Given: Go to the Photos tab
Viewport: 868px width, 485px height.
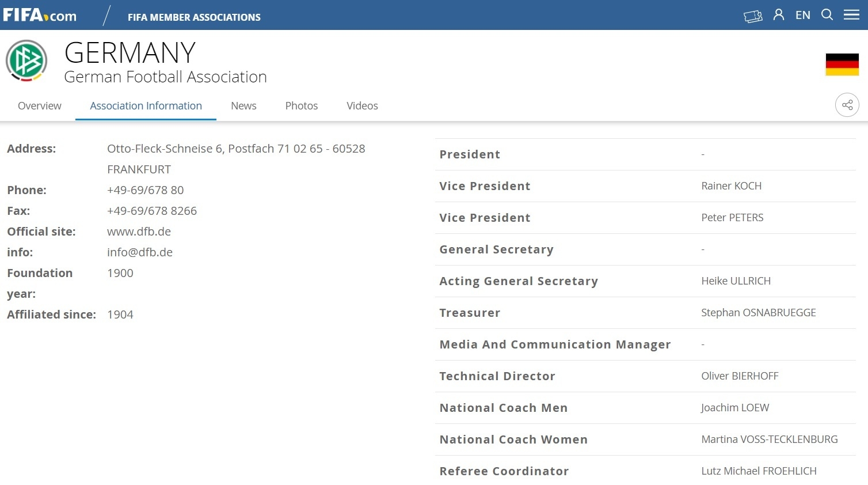Looking at the screenshot, I should click(302, 106).
